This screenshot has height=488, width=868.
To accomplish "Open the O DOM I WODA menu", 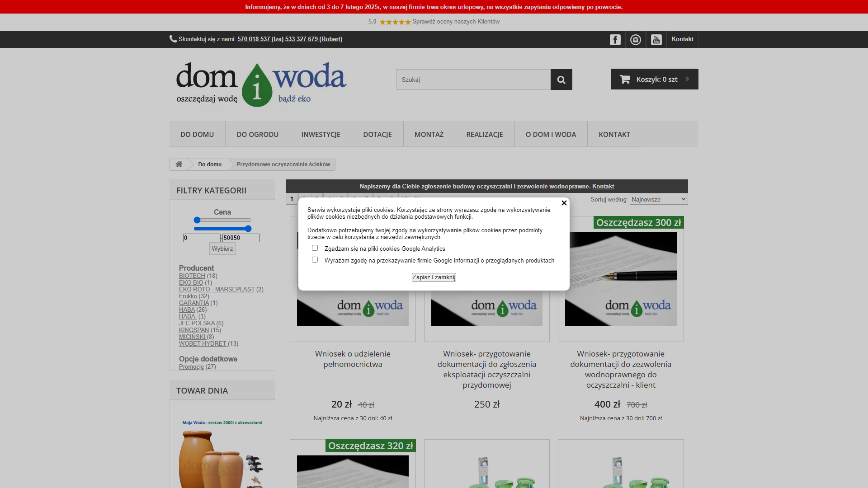I will click(x=551, y=134).
